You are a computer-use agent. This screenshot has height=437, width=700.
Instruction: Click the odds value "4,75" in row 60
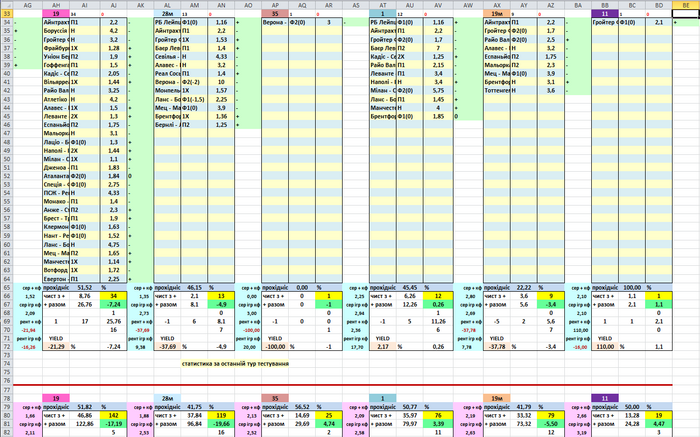pyautogui.click(x=113, y=244)
